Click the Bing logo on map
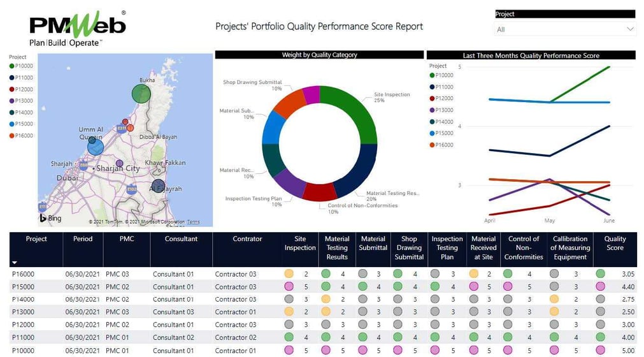This screenshot has height=357, width=644. 51,218
